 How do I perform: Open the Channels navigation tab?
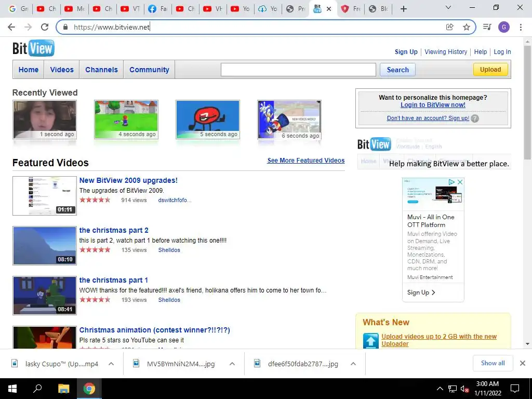pos(101,70)
